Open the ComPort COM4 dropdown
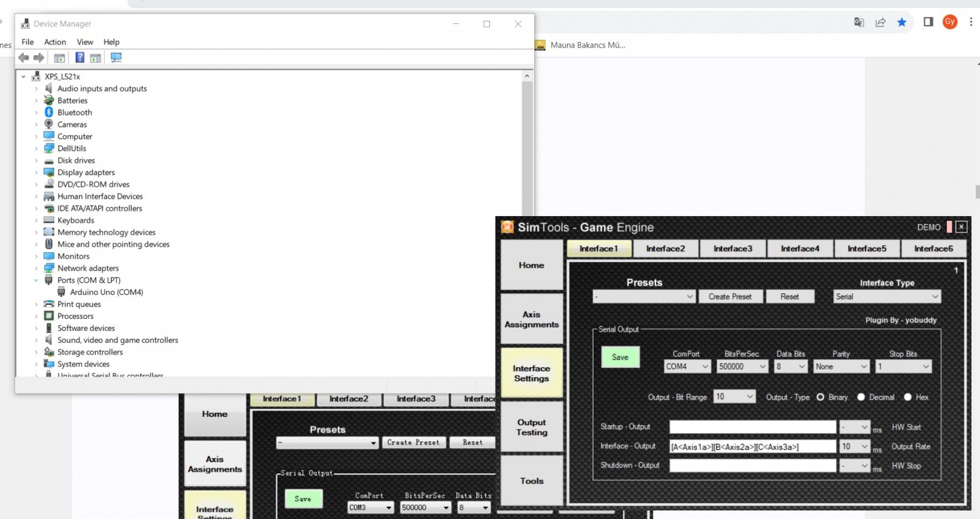This screenshot has height=519, width=980. [687, 367]
